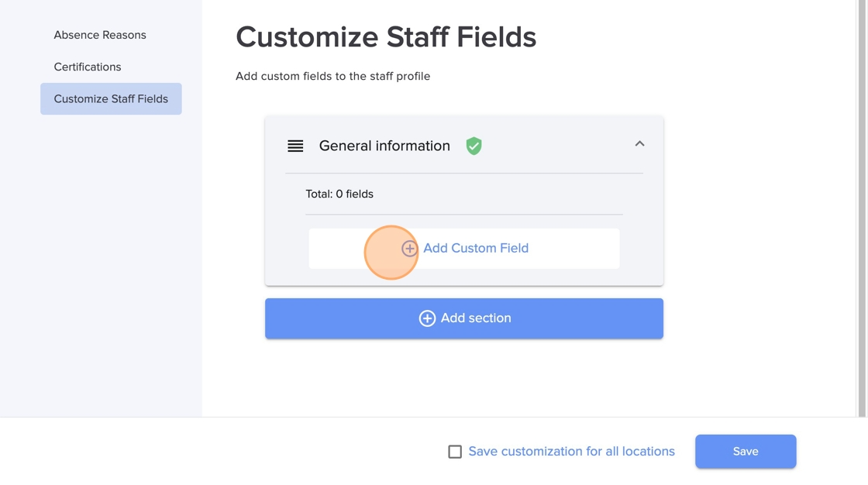Click the plus icon on Add Custom Field
Image resolution: width=868 pixels, height=485 pixels.
409,249
